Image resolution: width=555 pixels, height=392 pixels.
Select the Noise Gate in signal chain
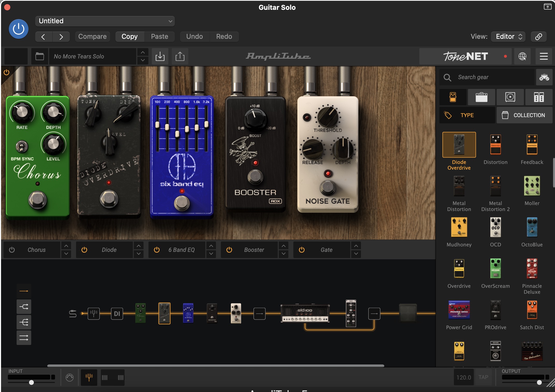click(236, 313)
